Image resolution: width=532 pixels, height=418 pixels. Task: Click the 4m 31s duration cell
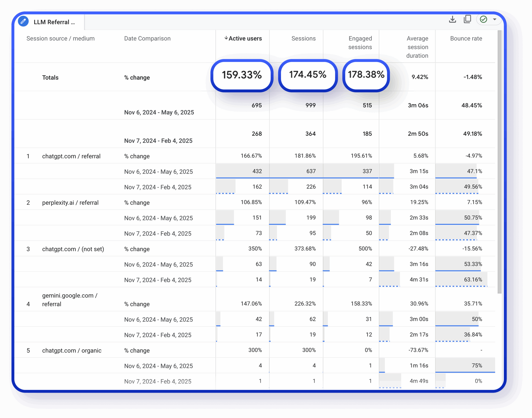pos(419,280)
